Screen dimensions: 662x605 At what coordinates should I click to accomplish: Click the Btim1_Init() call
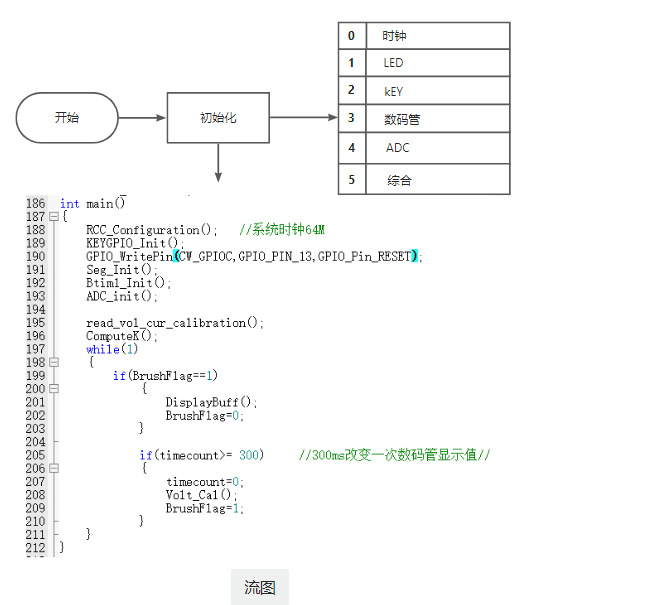click(128, 283)
